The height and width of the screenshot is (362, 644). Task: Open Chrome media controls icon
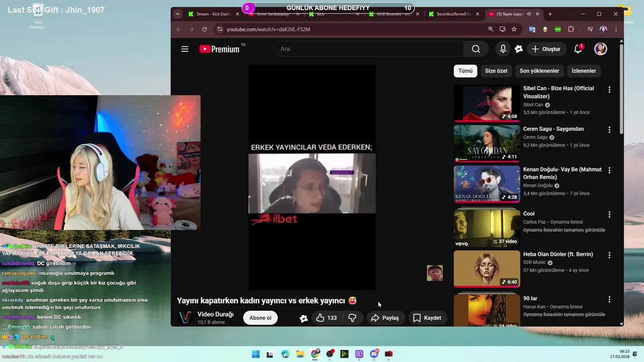[590, 29]
